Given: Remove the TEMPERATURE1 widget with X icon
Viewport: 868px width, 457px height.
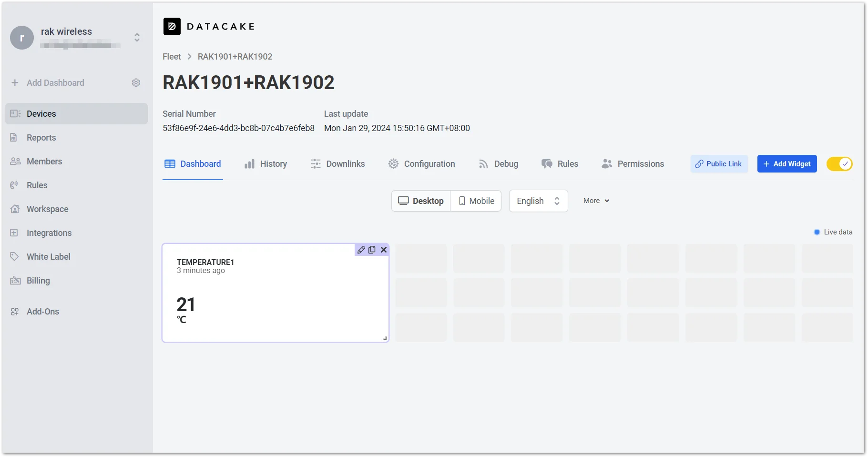Looking at the screenshot, I should pyautogui.click(x=384, y=250).
